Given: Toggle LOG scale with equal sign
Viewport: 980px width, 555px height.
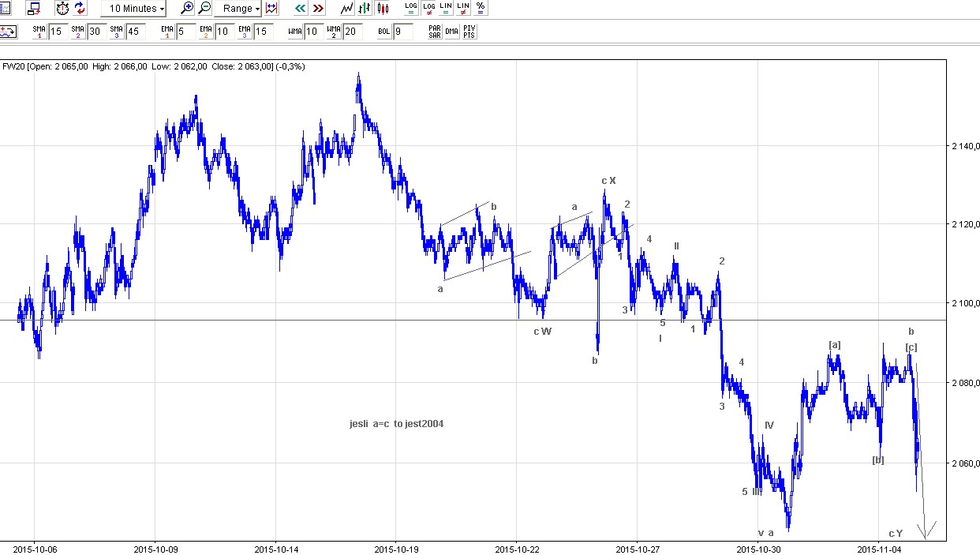Looking at the screenshot, I should (x=411, y=9).
